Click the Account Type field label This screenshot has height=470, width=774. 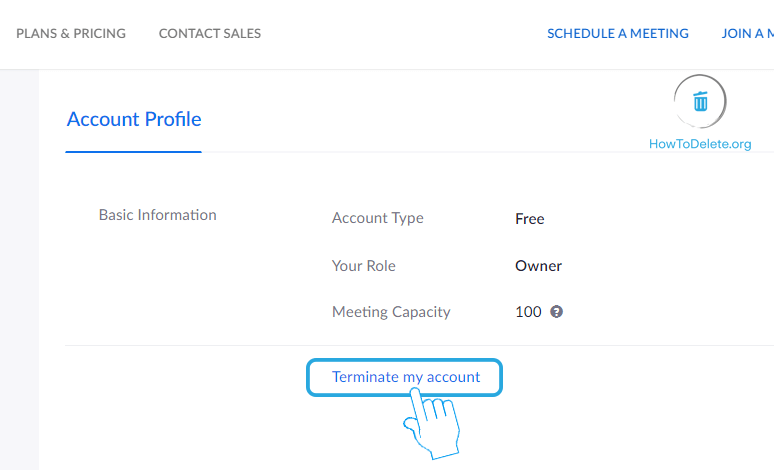377,218
